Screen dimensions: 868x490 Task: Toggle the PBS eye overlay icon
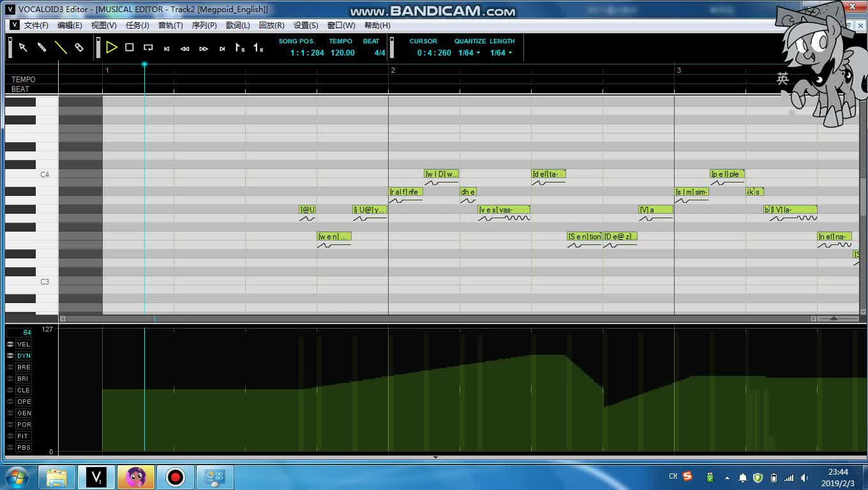pos(10,448)
